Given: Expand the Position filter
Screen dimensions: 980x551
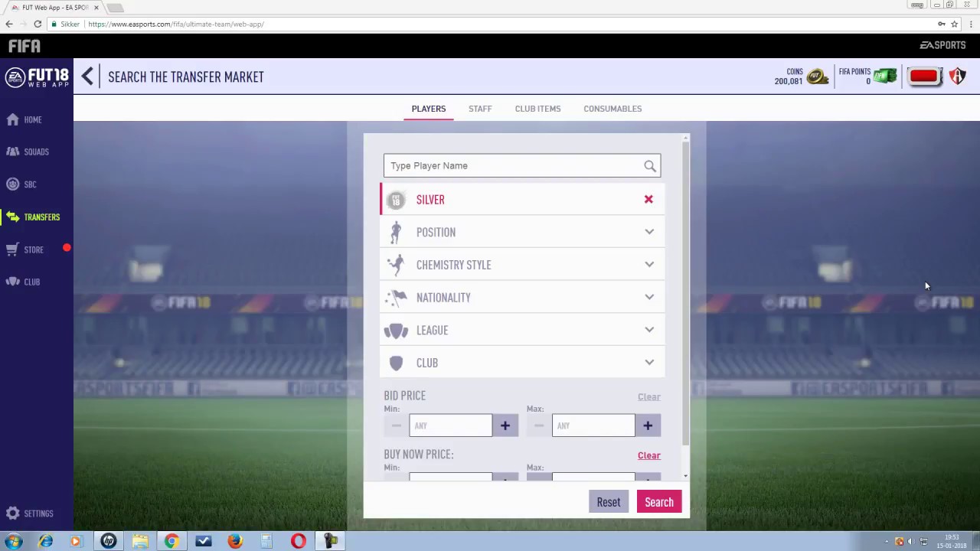Looking at the screenshot, I should pos(522,232).
